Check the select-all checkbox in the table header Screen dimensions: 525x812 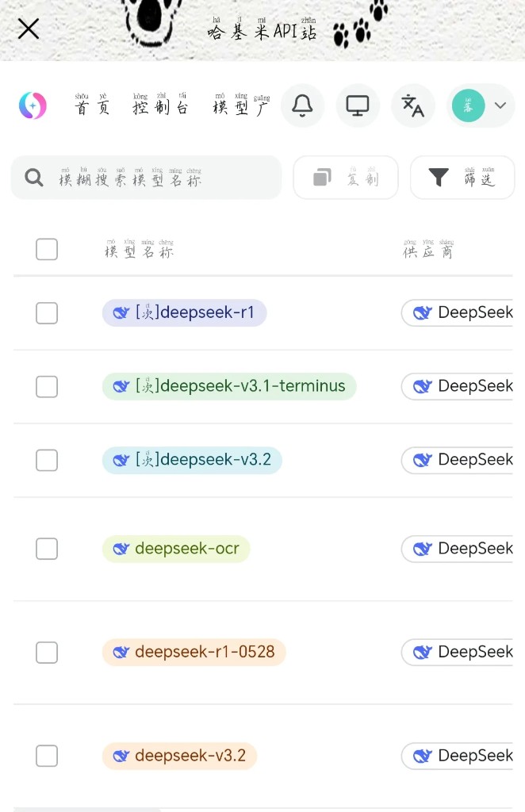pos(46,249)
